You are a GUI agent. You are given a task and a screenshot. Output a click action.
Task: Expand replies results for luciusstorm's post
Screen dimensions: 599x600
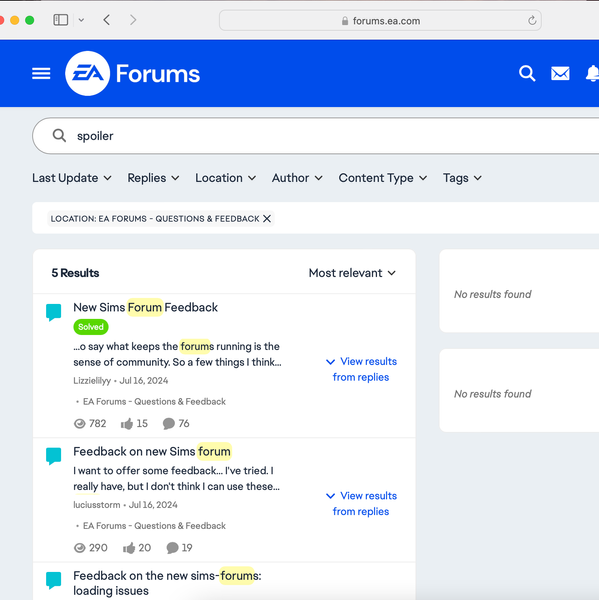pyautogui.click(x=361, y=504)
